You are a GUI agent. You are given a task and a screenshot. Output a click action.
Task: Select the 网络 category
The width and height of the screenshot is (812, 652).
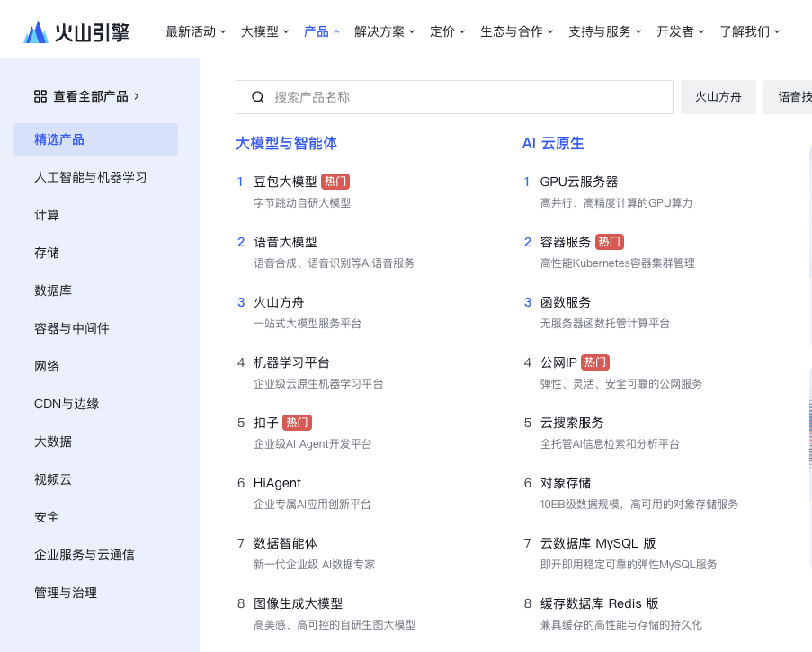point(47,366)
